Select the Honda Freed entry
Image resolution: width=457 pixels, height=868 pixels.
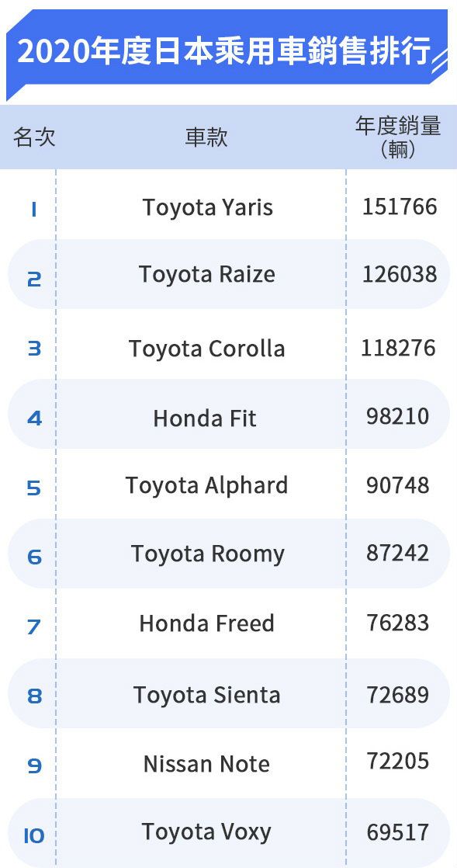207,623
